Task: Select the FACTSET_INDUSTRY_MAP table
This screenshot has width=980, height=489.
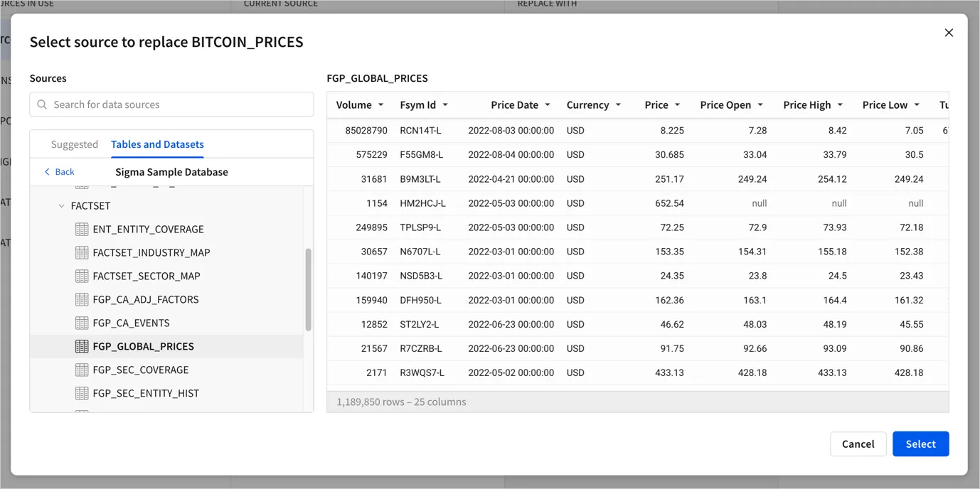Action: click(151, 252)
